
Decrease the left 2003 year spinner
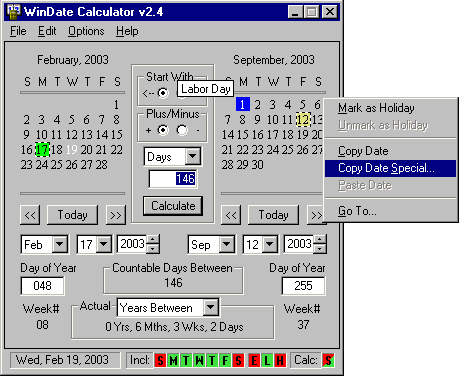tap(153, 248)
